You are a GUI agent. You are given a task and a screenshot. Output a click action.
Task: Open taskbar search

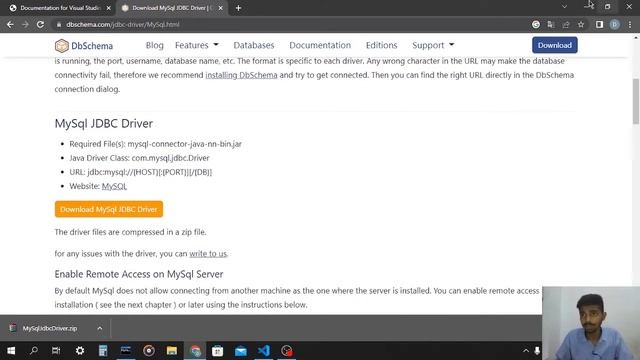tap(34, 351)
